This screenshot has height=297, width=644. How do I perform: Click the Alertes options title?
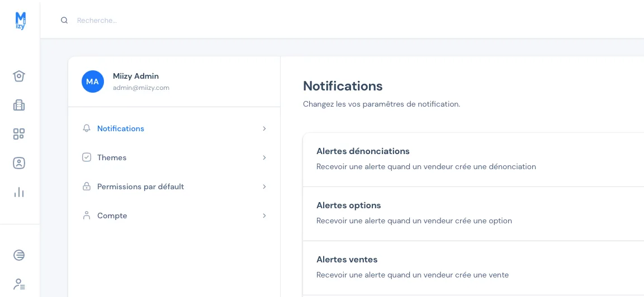[x=348, y=205]
